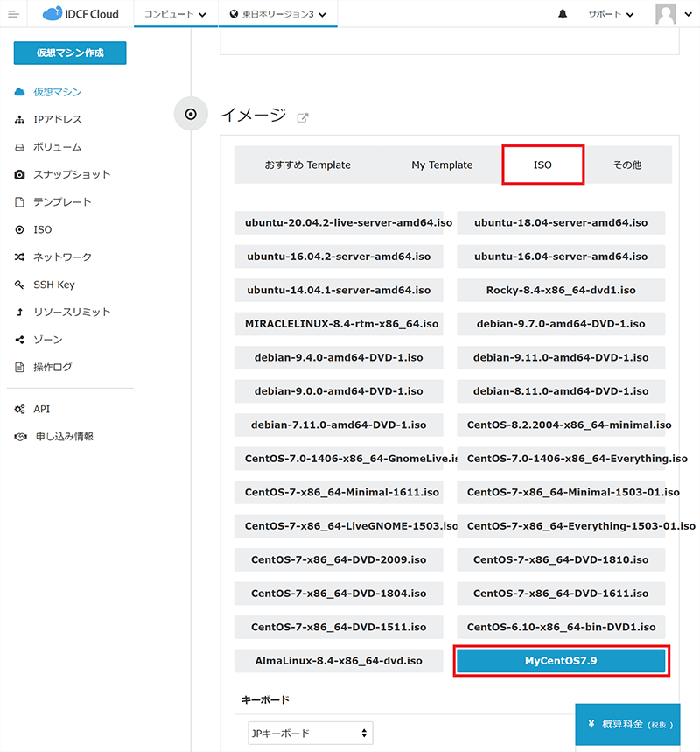Select CentOS-6.10-x86_64-bin-DVD1.iso

pyautogui.click(x=561, y=627)
